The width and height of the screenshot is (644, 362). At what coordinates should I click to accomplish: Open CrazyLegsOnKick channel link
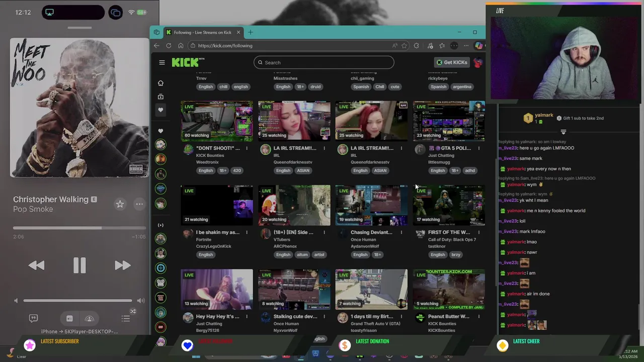coord(213,246)
